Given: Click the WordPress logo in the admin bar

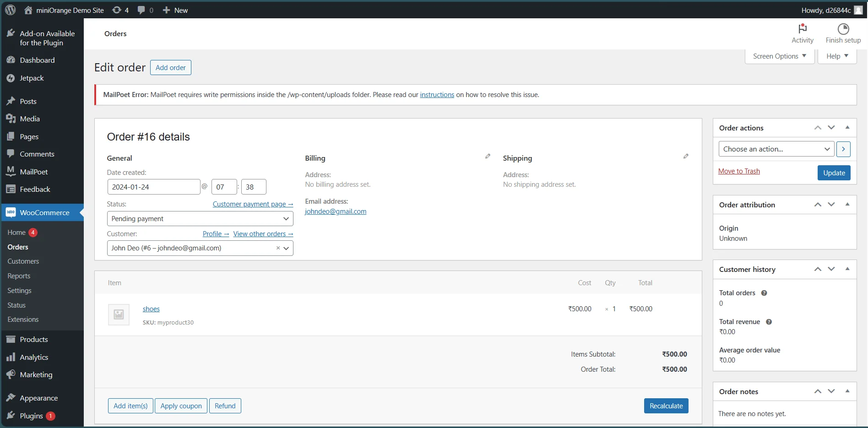Looking at the screenshot, I should pyautogui.click(x=10, y=10).
